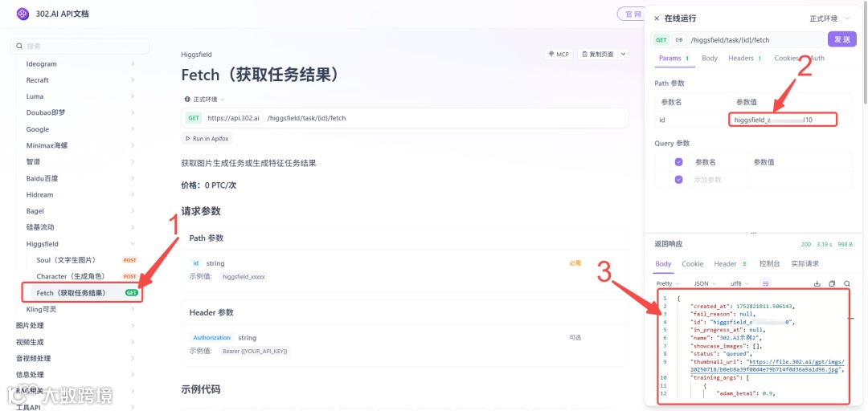
Task: Click the 添加参数 name field
Action: click(x=718, y=179)
